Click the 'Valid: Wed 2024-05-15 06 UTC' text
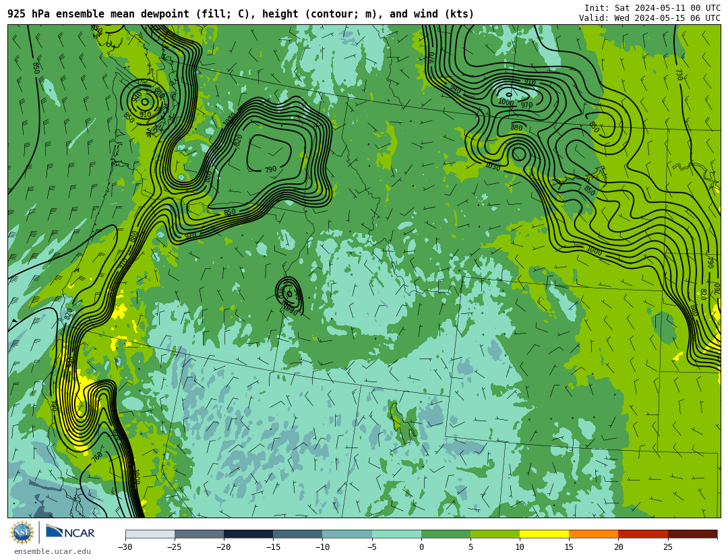The width and height of the screenshot is (728, 560). point(650,18)
